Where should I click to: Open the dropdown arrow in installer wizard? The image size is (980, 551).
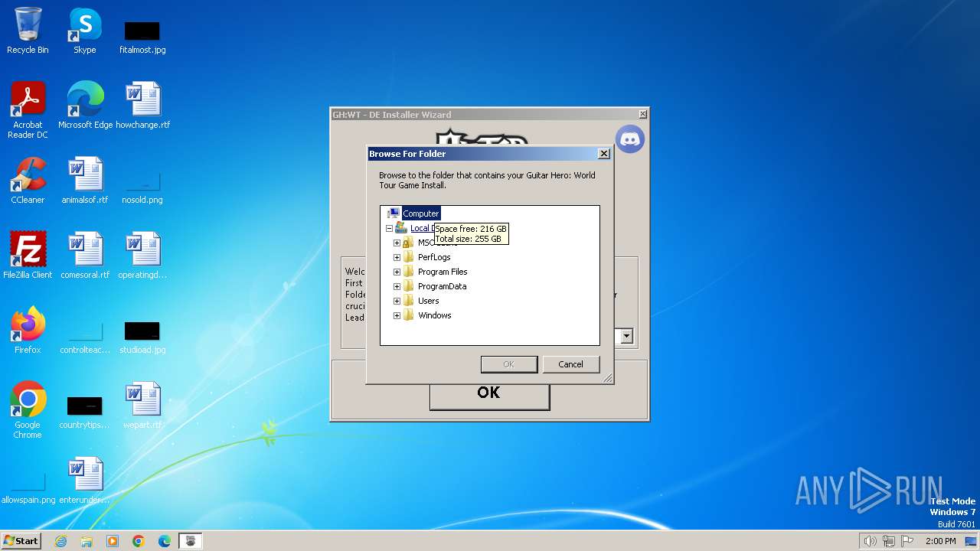[x=626, y=336]
